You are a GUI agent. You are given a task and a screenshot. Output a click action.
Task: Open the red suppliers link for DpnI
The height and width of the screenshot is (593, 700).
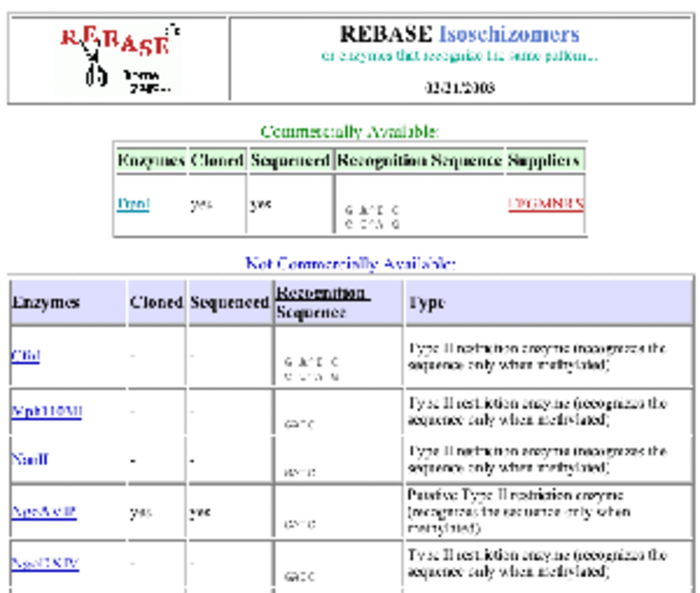point(545,204)
